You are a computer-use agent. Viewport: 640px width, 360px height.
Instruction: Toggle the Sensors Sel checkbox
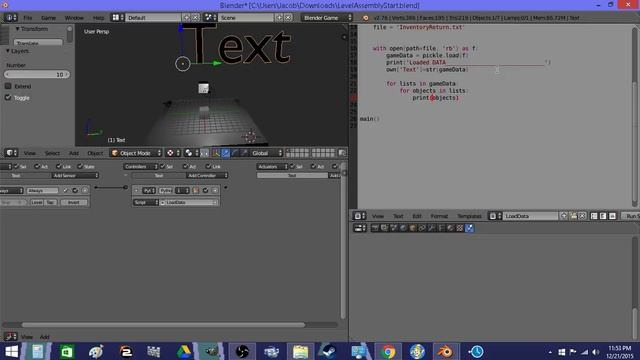coord(17,166)
